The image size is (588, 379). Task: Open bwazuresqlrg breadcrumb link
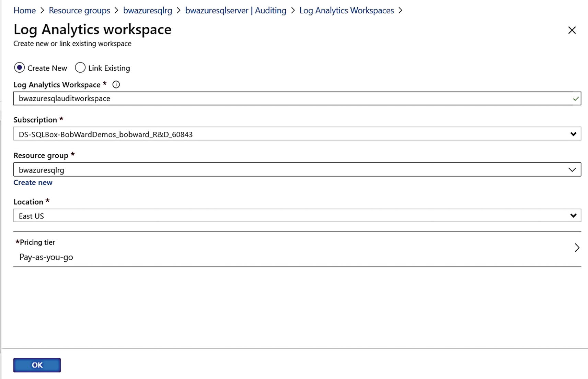[x=148, y=11]
